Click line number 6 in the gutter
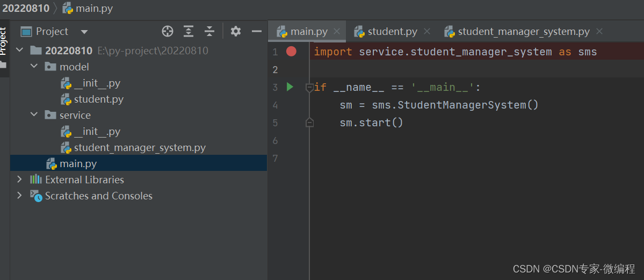The height and width of the screenshot is (280, 644). [x=275, y=141]
